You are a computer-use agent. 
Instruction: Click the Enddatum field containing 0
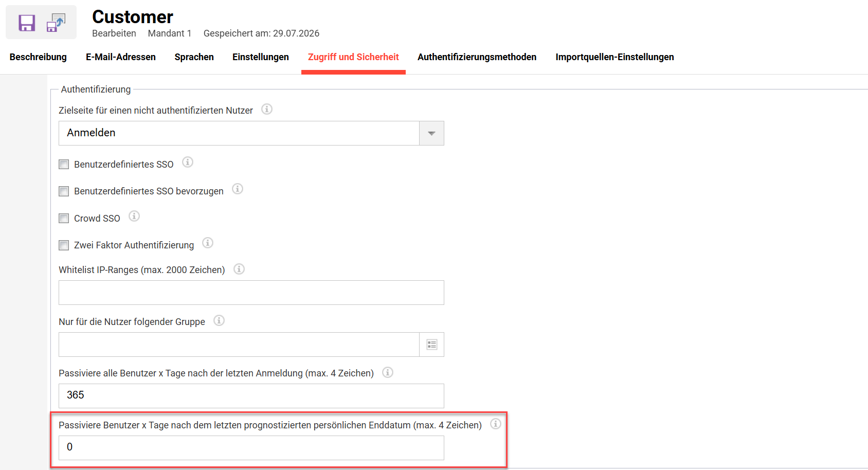(251, 448)
